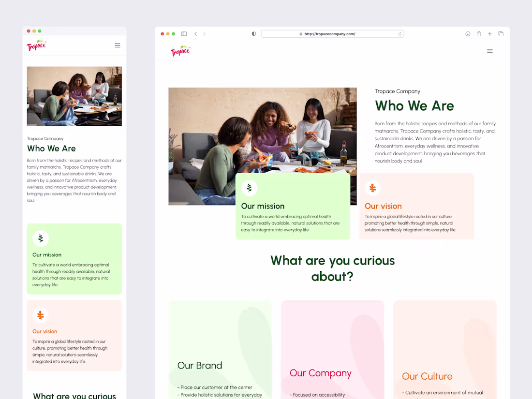Screen dimensions: 532x399
Task: Show the tab overview icon
Action: tap(501, 34)
